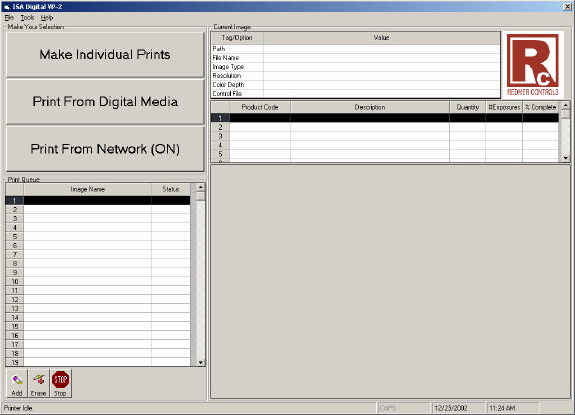Open the Tools menu
The height and width of the screenshot is (415, 575).
point(27,18)
